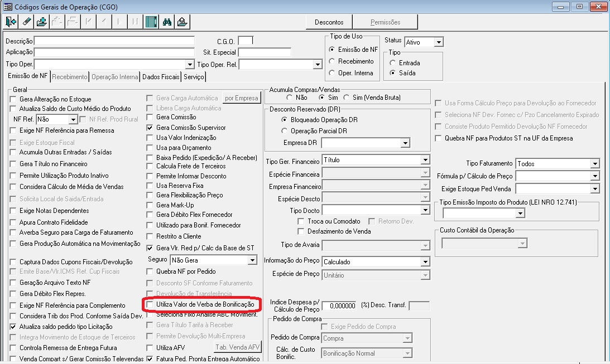Check Usa para Orçamento
Viewport: 610px width, 364px height.
coord(150,148)
